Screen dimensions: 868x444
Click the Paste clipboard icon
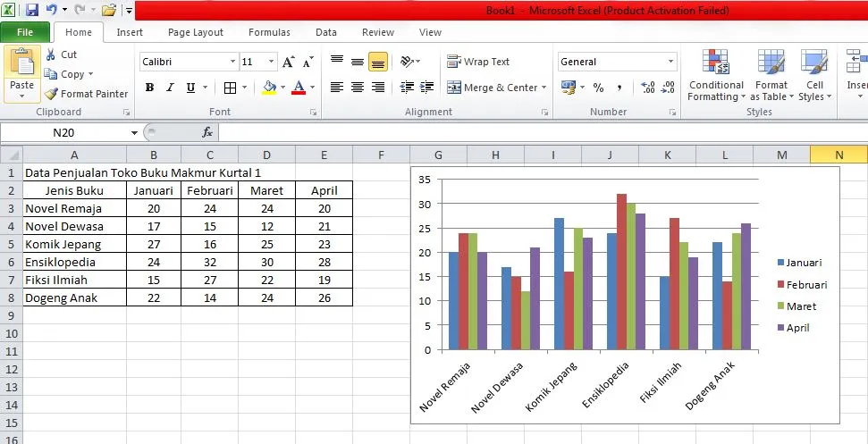pyautogui.click(x=22, y=62)
